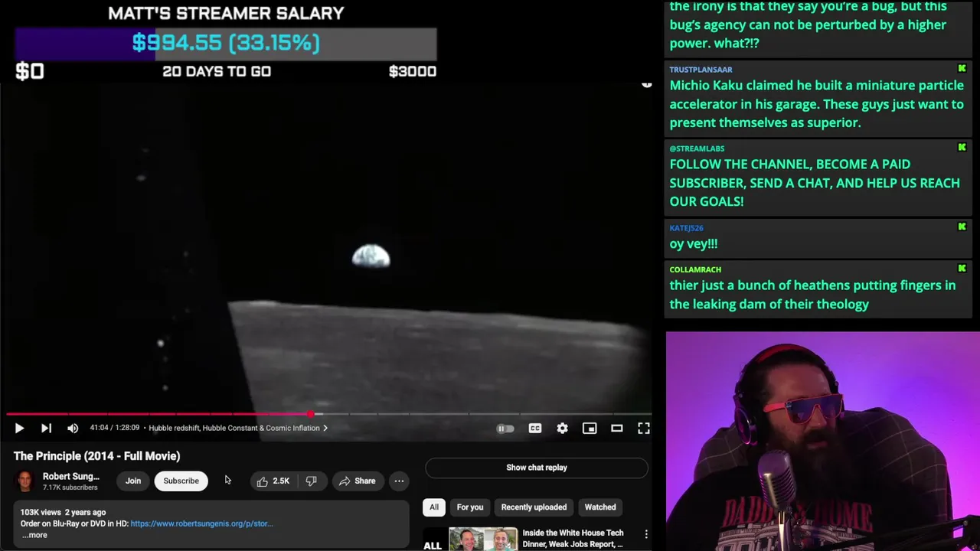Screen dimensions: 980x551
Task: Click the 41:04 / 1:28:09 time display
Action: point(114,428)
